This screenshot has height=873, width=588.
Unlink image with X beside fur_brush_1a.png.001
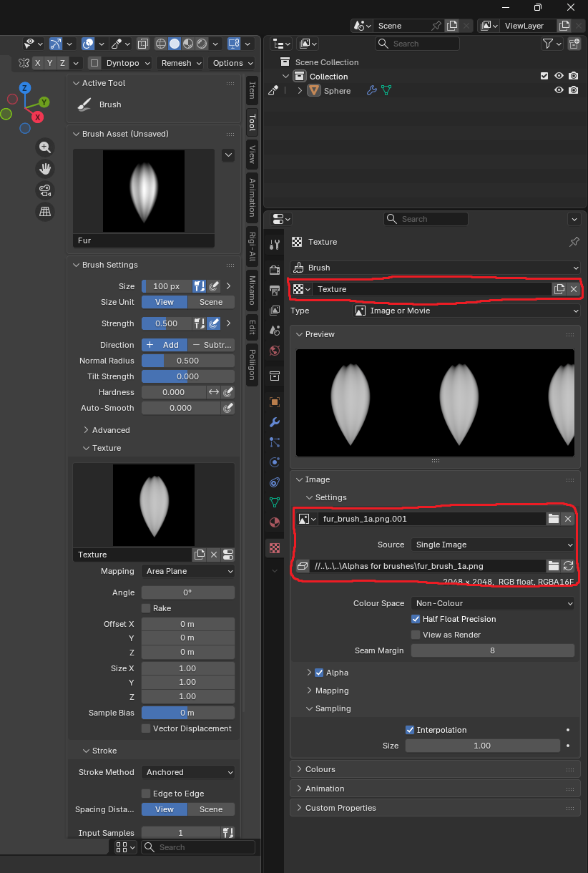[568, 519]
